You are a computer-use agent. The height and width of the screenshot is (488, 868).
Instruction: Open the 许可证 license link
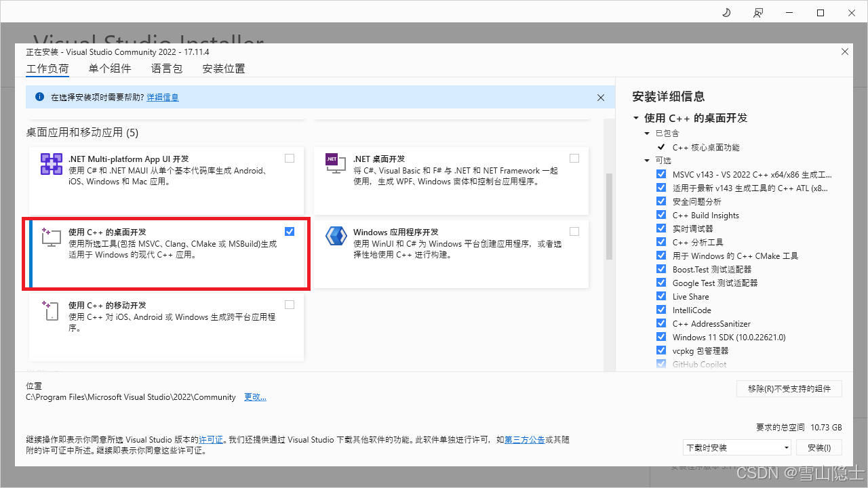point(211,440)
